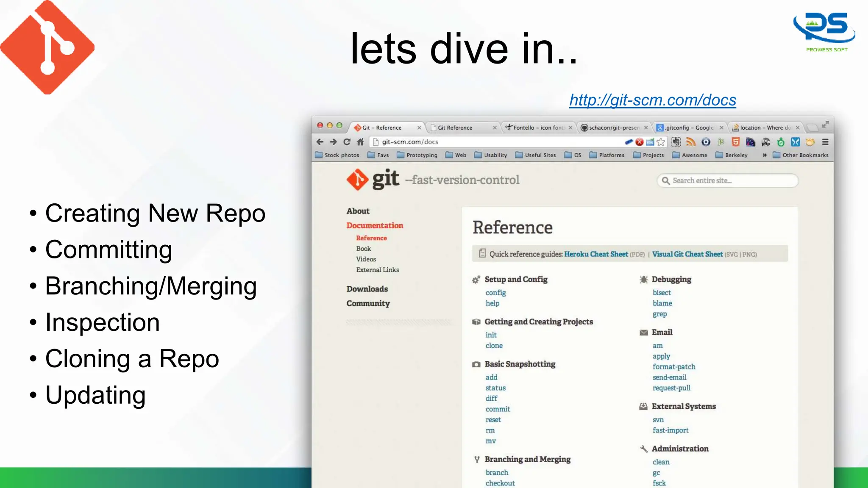Viewport: 868px width, 488px height.
Task: Open the Documentation sidebar section
Action: [x=375, y=225]
